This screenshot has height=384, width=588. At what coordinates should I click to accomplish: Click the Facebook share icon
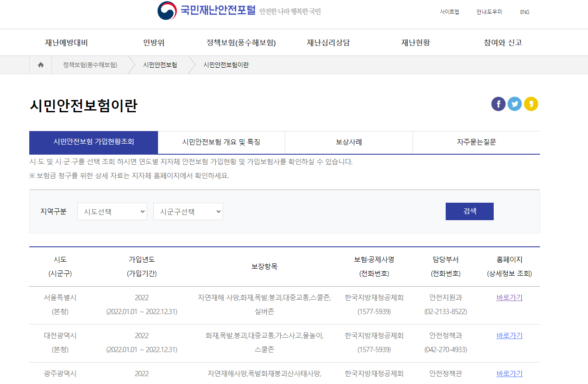(498, 104)
